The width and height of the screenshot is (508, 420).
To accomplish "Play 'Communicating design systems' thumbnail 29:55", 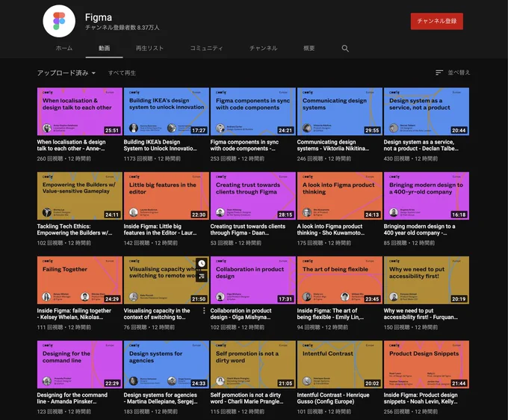I will [339, 111].
